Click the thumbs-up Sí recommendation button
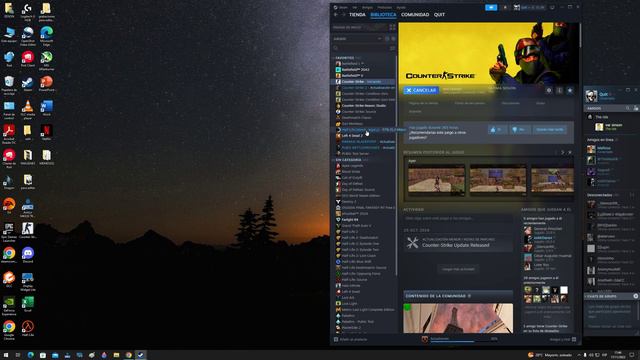 [498, 129]
